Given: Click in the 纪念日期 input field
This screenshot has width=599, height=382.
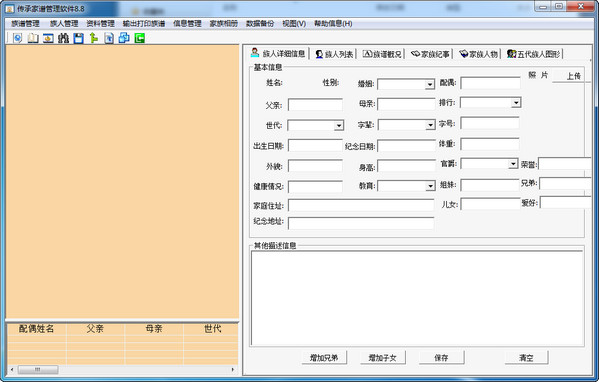Looking at the screenshot, I should coord(406,146).
